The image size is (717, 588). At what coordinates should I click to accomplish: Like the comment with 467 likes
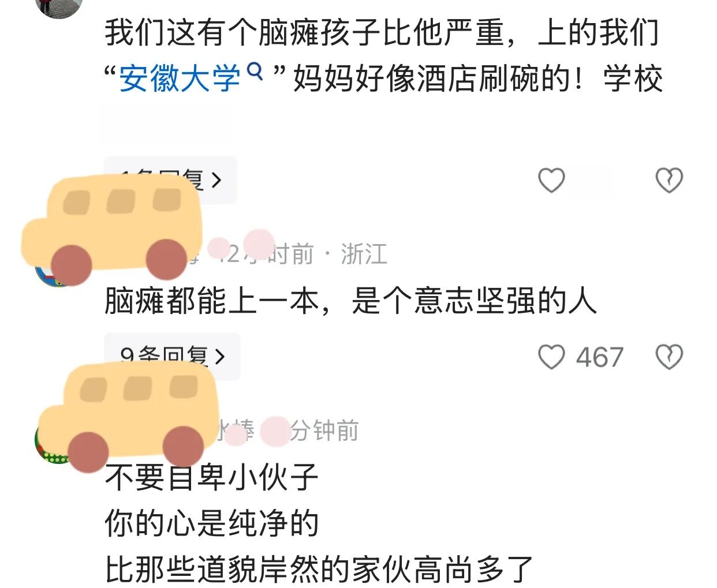pos(551,357)
